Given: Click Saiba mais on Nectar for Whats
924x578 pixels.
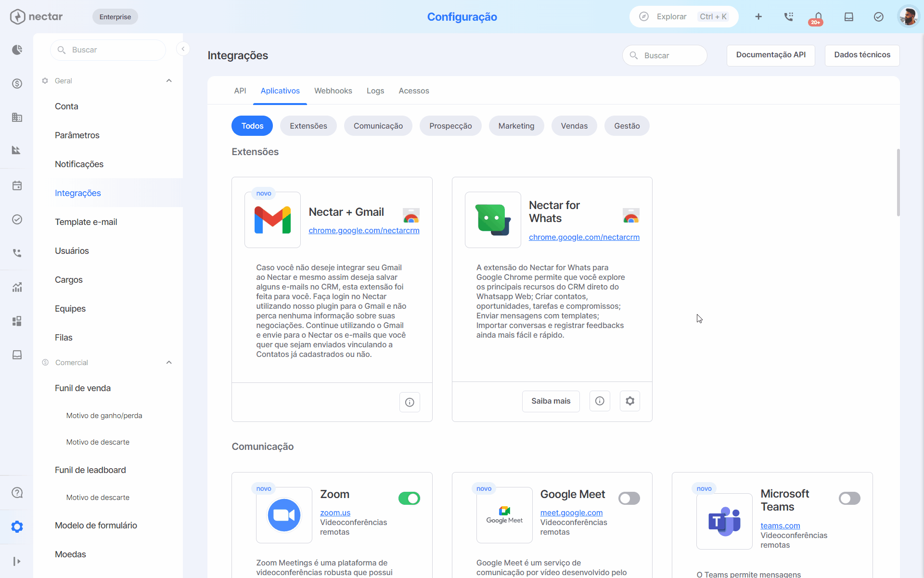Looking at the screenshot, I should pos(551,401).
